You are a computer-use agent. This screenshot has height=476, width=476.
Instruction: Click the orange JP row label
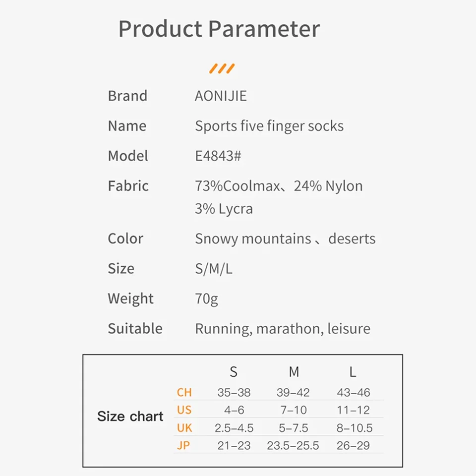[183, 446]
